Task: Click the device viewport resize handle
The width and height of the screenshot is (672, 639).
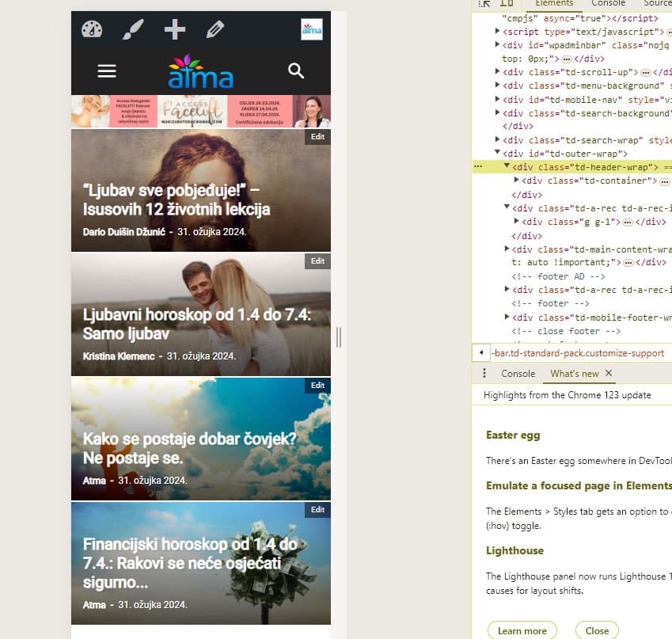Action: [x=339, y=337]
